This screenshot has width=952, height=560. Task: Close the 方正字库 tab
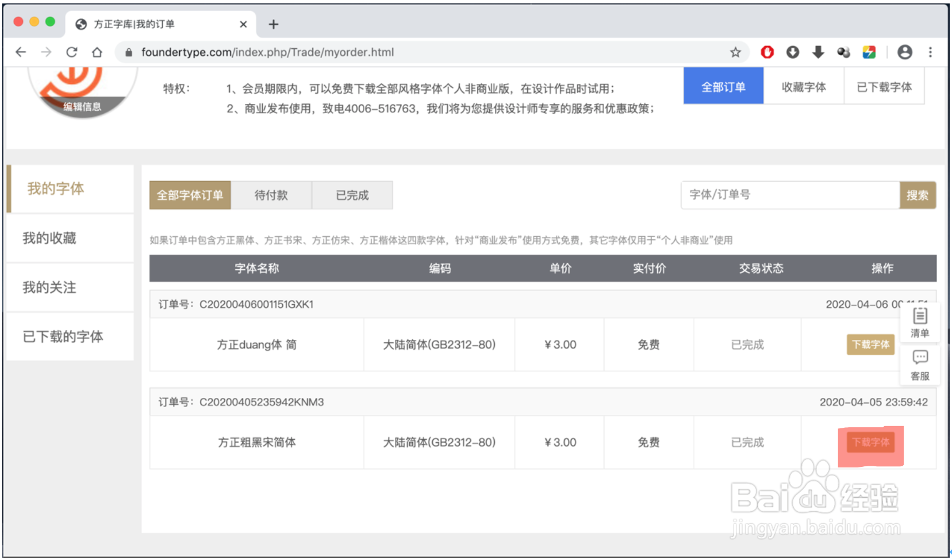click(243, 24)
